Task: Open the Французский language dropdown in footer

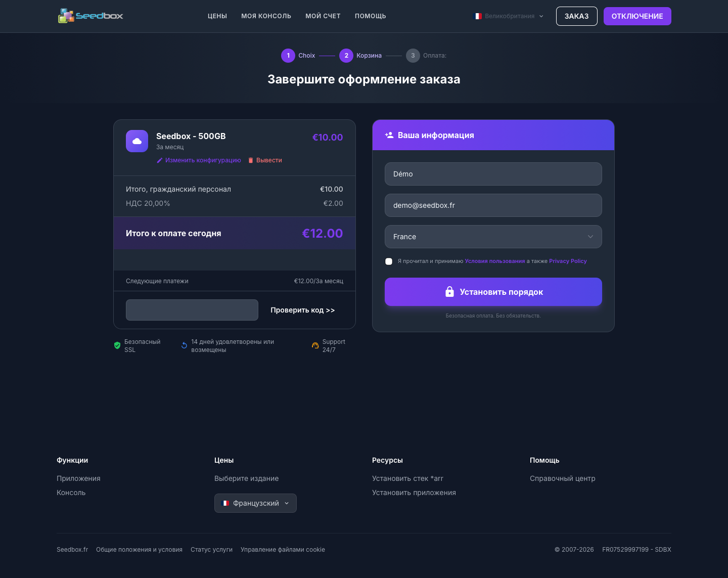Action: 255,503
